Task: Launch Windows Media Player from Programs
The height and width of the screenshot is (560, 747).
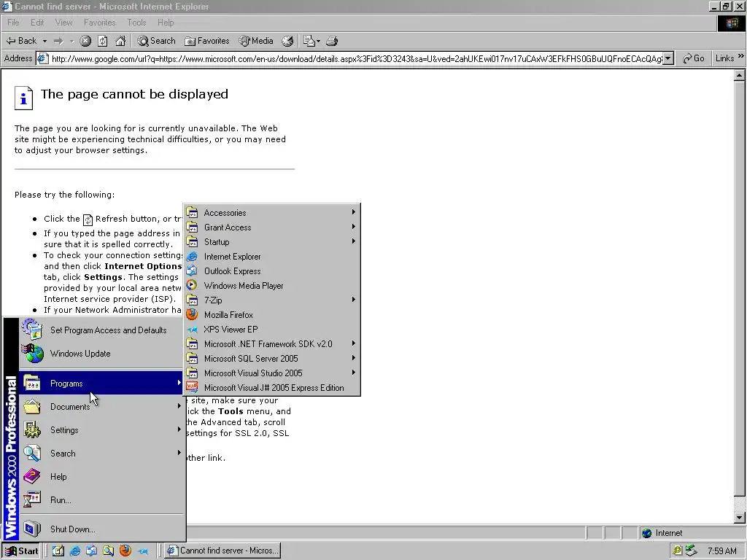Action: tap(271, 286)
